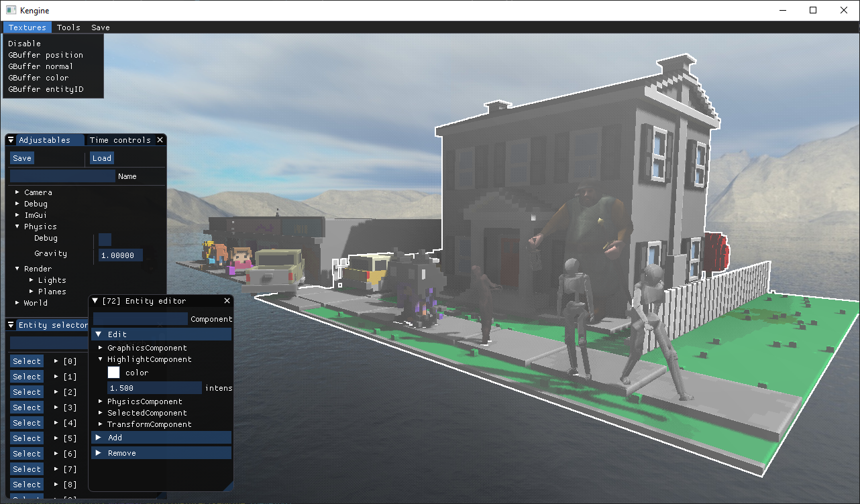Screen dimensions: 860x504
Task: Open the highlight color swatch
Action: click(114, 372)
